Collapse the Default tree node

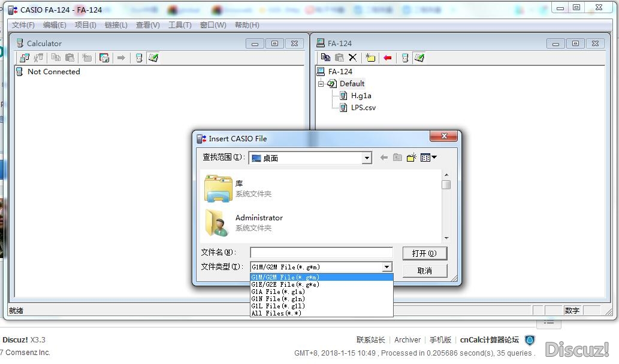321,84
